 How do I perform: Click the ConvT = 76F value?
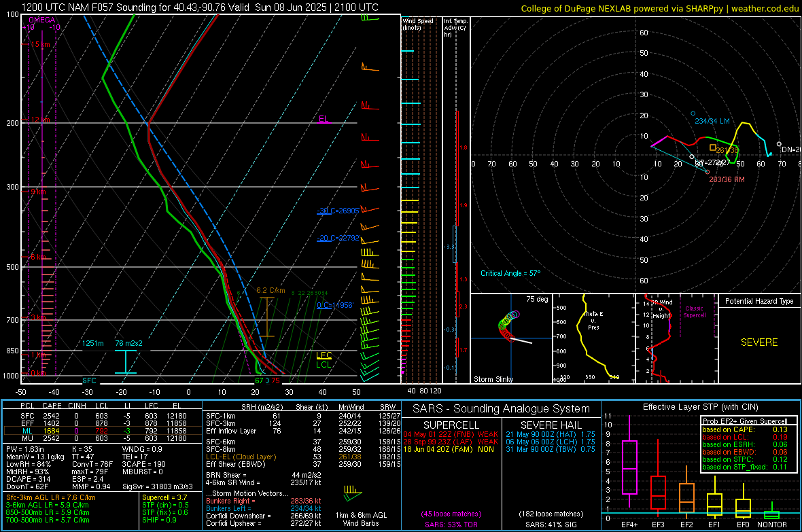[92, 465]
